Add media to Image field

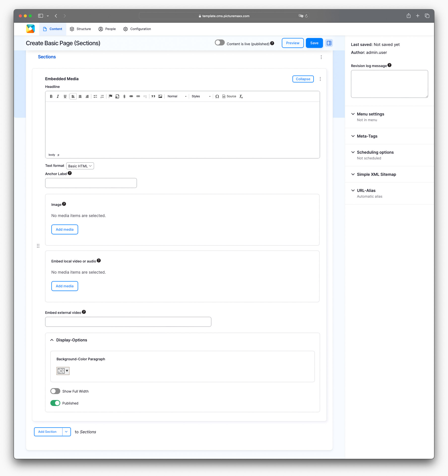(65, 229)
